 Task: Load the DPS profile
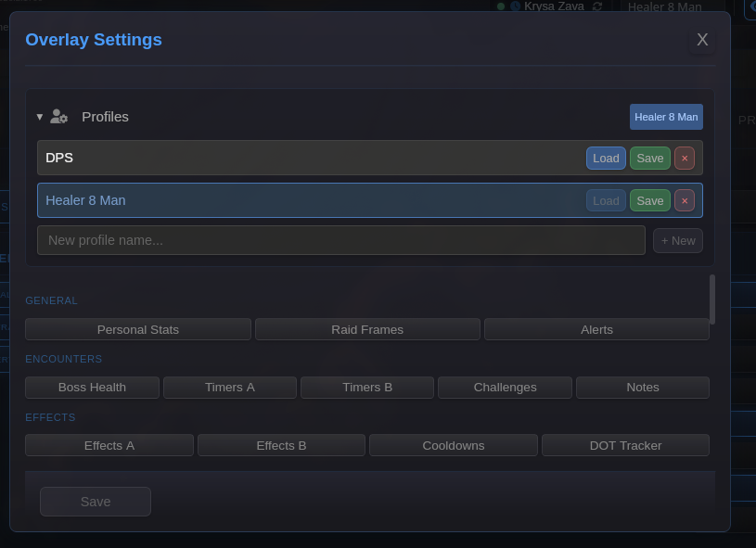(606, 158)
